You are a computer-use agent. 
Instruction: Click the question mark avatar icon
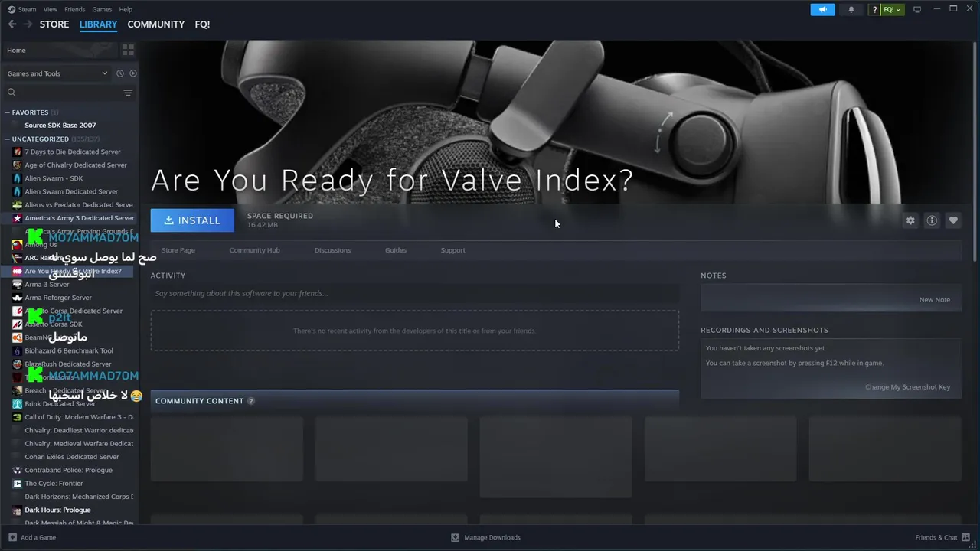(875, 9)
